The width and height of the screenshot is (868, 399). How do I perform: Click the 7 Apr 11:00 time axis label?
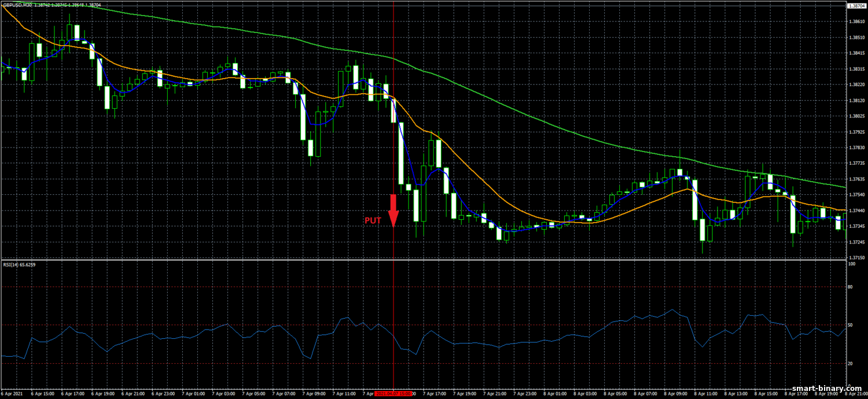[344, 393]
